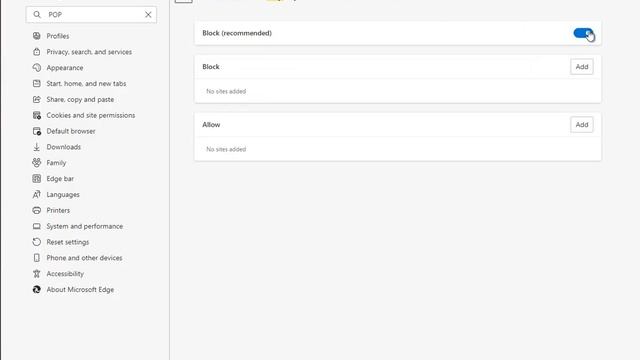Click the settings search field containing POP
The height and width of the screenshot is (360, 640).
click(x=91, y=15)
